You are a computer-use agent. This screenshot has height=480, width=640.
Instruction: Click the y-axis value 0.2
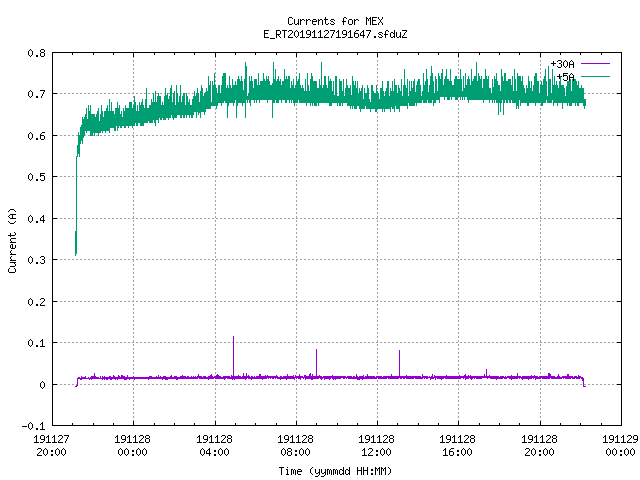[36, 302]
